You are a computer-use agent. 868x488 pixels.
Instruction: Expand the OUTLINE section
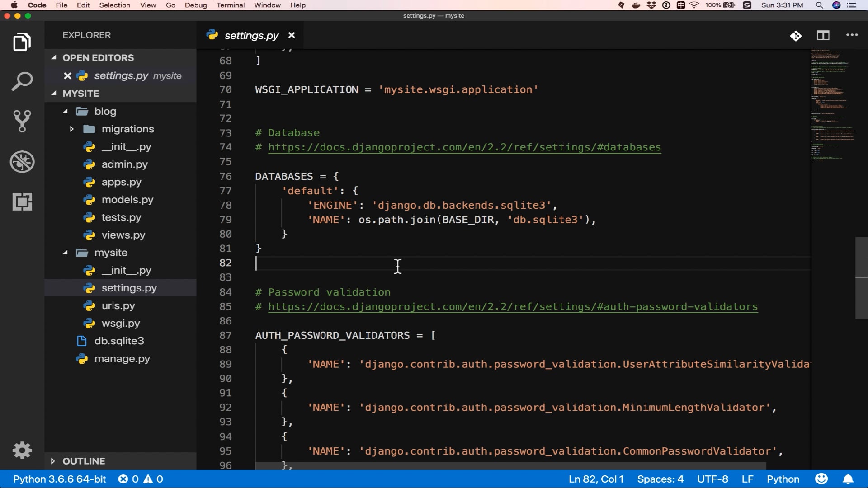[53, 461]
